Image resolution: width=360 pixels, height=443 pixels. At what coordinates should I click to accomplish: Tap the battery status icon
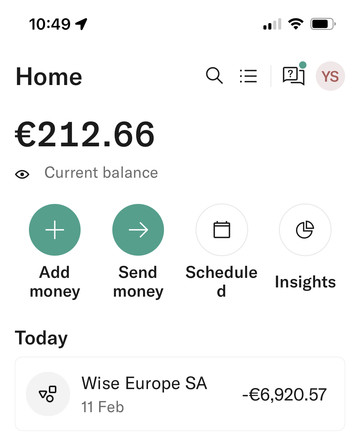pyautogui.click(x=323, y=24)
